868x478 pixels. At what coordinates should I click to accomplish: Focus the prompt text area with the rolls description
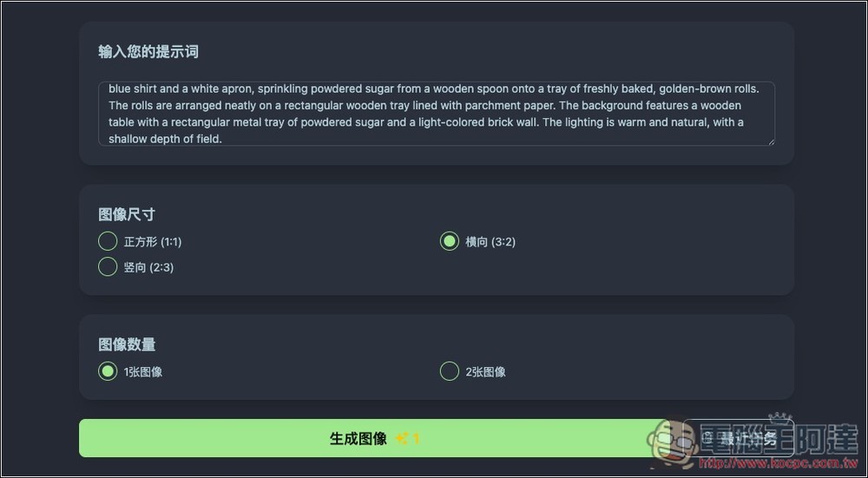[x=434, y=114]
